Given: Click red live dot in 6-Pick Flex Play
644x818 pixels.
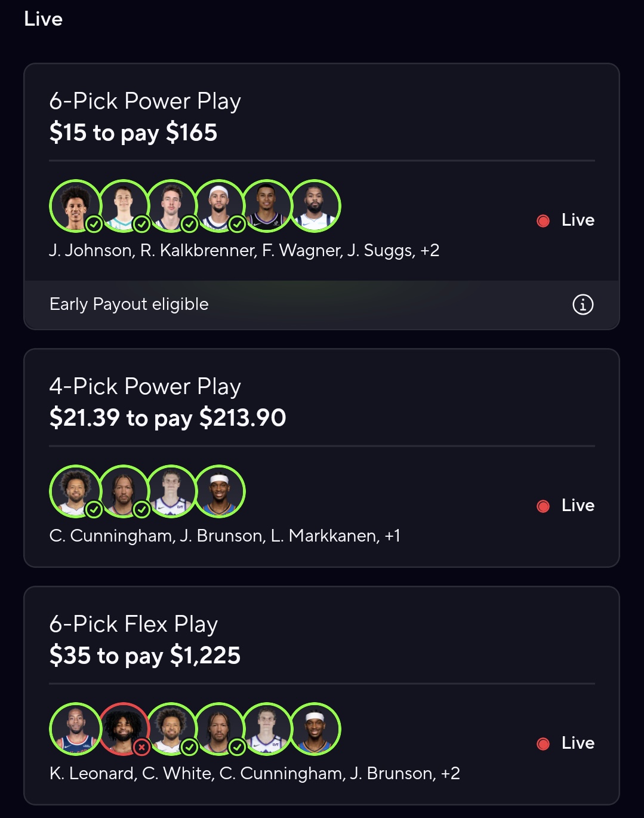Looking at the screenshot, I should [x=543, y=744].
